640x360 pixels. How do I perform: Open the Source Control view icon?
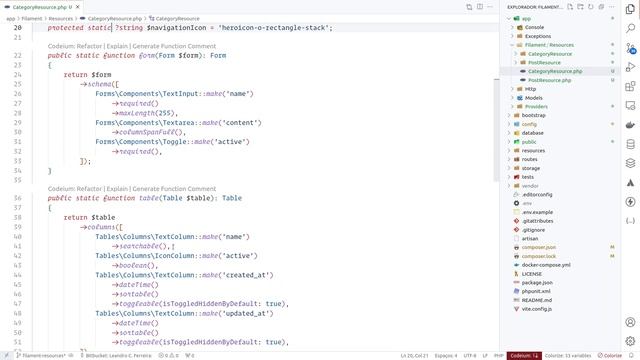point(630,48)
